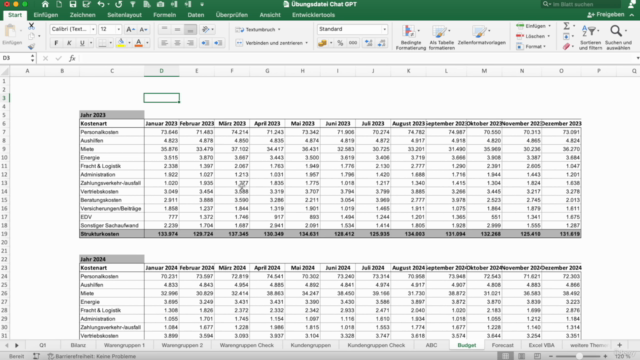The width and height of the screenshot is (640, 360).
Task: Open Als Tabelle formatieren
Action: (x=441, y=37)
